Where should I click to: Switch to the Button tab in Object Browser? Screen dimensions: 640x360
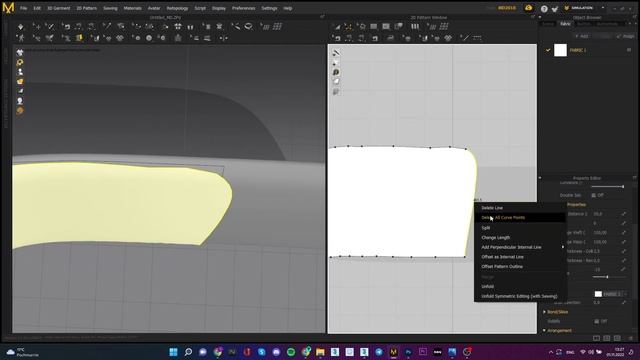click(583, 24)
